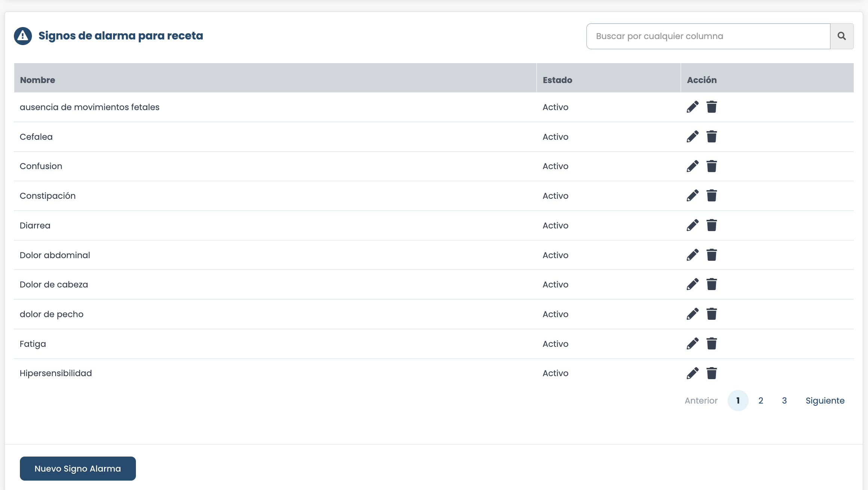Delete the Dolor de cabeza entry
The width and height of the screenshot is (868, 490).
(712, 284)
